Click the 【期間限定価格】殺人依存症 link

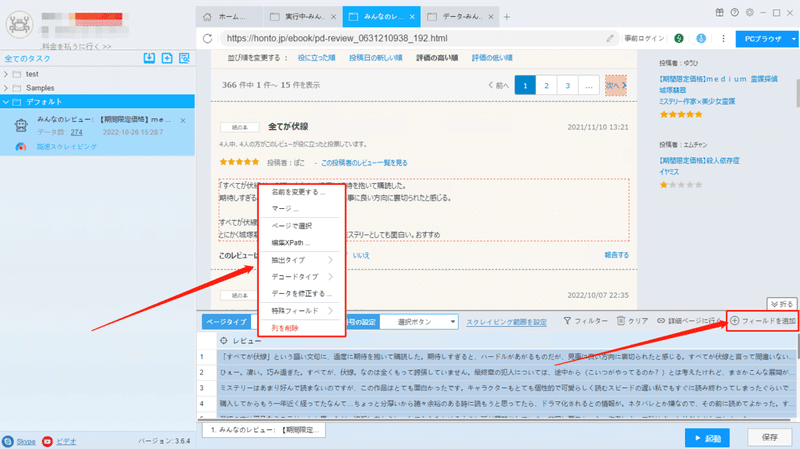tap(699, 161)
